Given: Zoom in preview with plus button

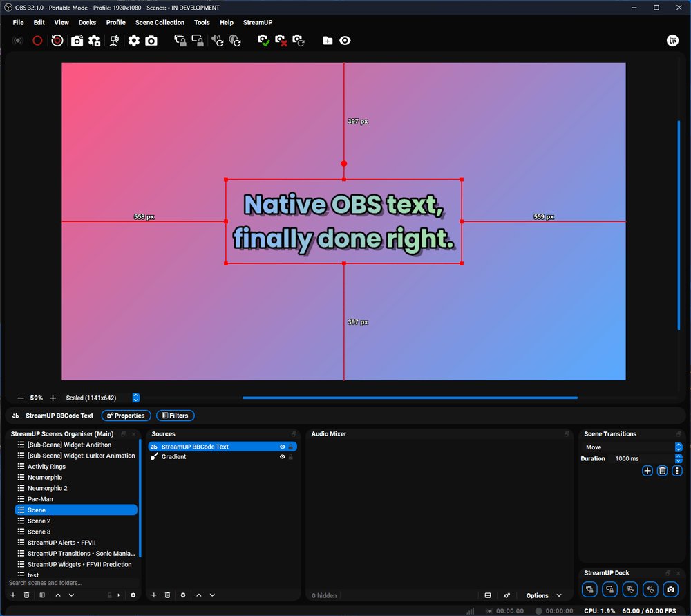Looking at the screenshot, I should coord(53,398).
